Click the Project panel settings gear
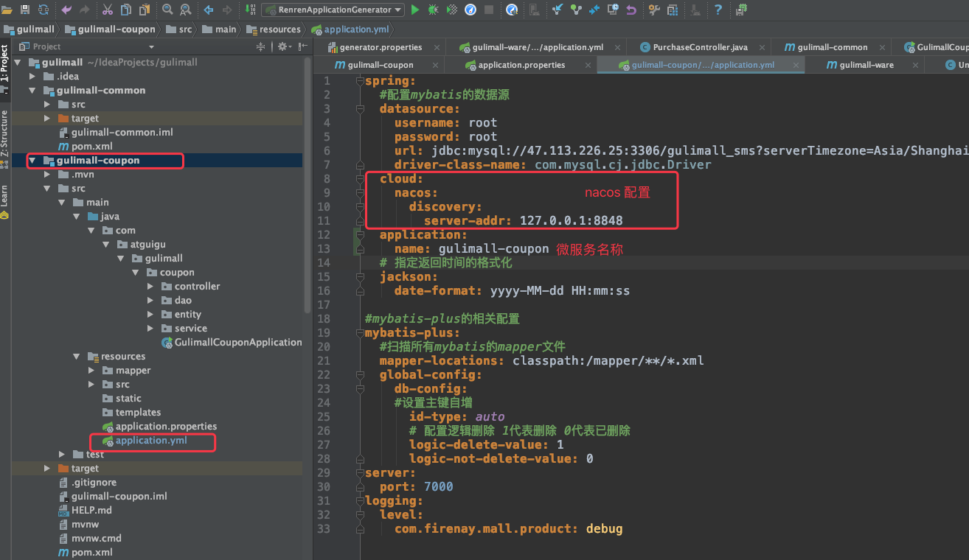The image size is (969, 560). coord(284,46)
